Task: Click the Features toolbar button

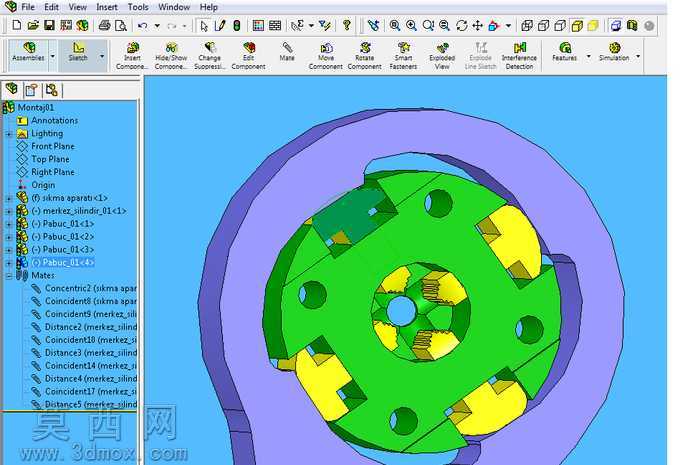Action: click(x=564, y=52)
